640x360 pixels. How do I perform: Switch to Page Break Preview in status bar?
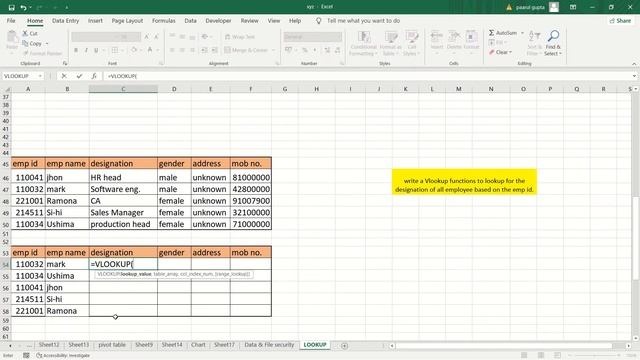point(558,356)
